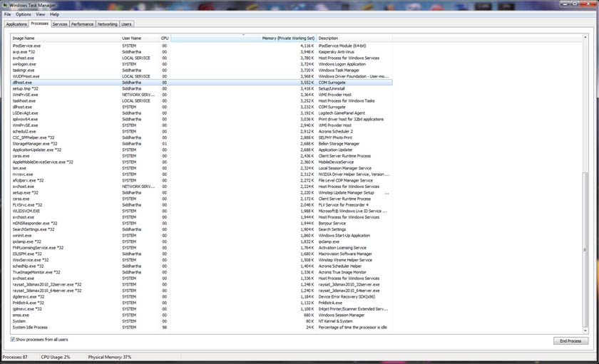Image resolution: width=599 pixels, height=364 pixels.
Task: Open the Options menu
Action: [x=24, y=14]
